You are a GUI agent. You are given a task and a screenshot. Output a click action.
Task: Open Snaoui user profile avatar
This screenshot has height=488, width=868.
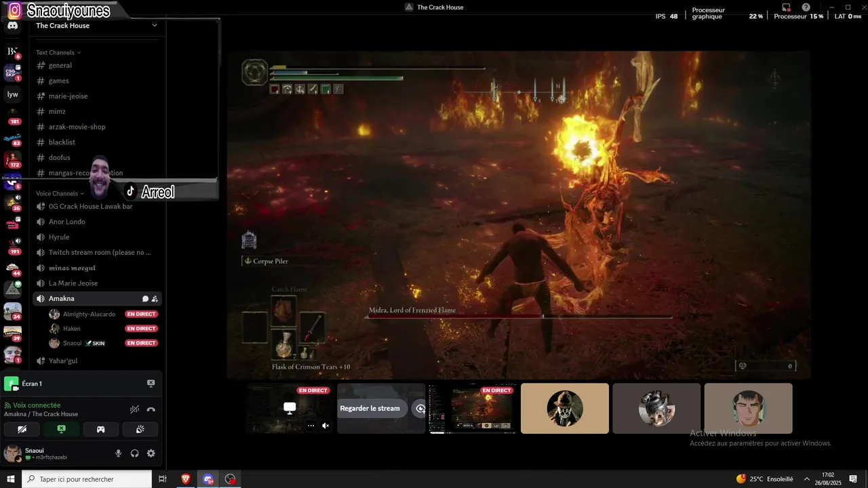pos(12,453)
